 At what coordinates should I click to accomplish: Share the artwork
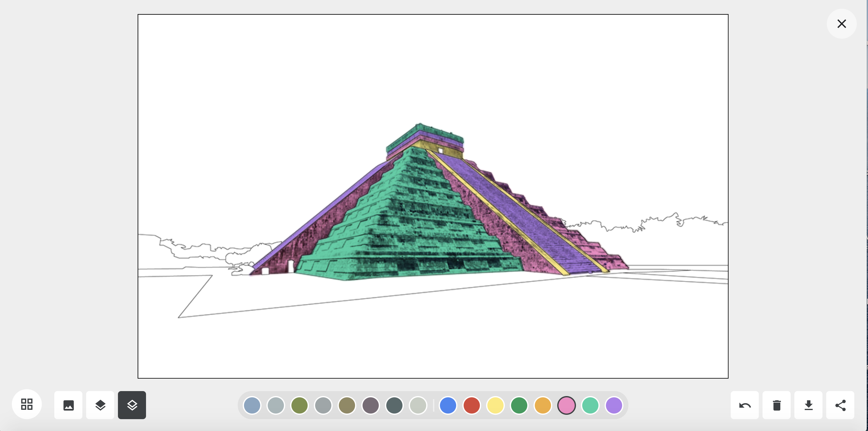[x=840, y=405]
